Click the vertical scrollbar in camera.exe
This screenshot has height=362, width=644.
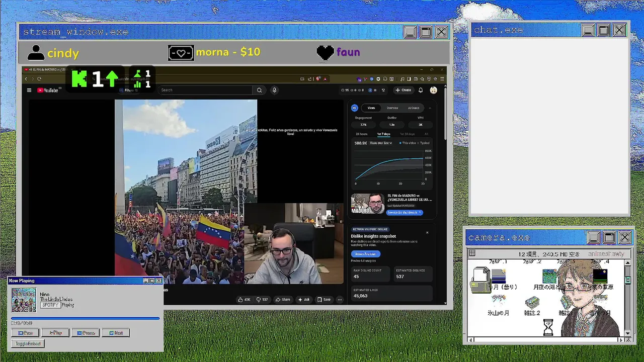point(627,299)
